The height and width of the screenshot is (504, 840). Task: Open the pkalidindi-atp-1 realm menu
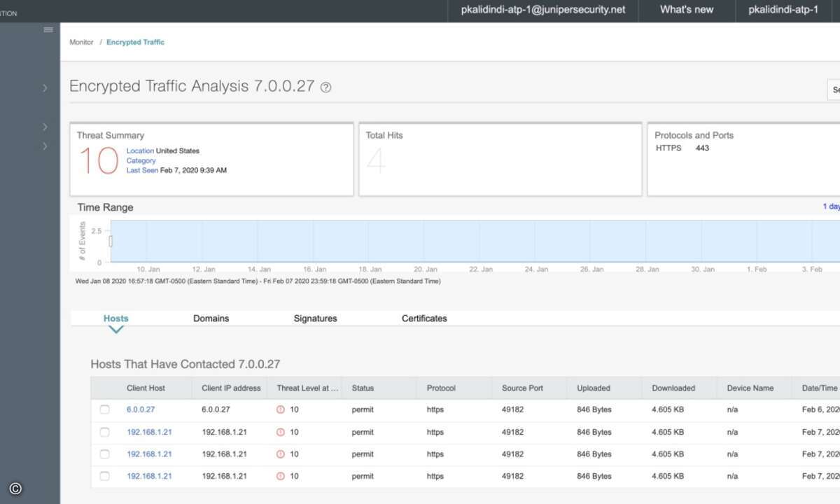point(783,10)
